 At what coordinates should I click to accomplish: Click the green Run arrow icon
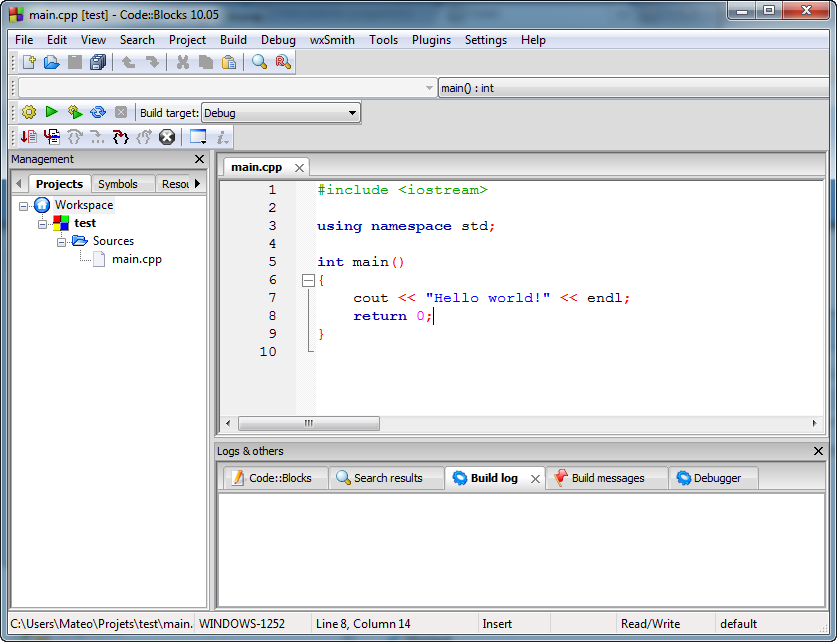pos(51,112)
